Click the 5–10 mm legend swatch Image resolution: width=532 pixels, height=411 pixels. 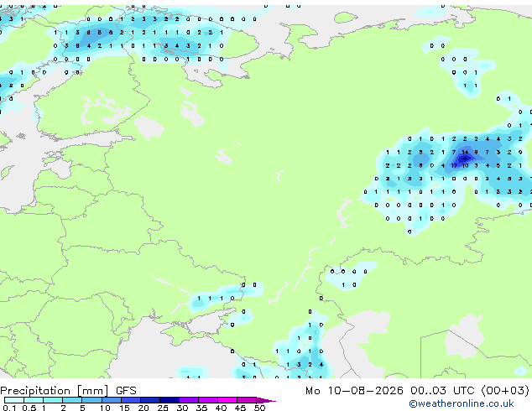point(91,400)
